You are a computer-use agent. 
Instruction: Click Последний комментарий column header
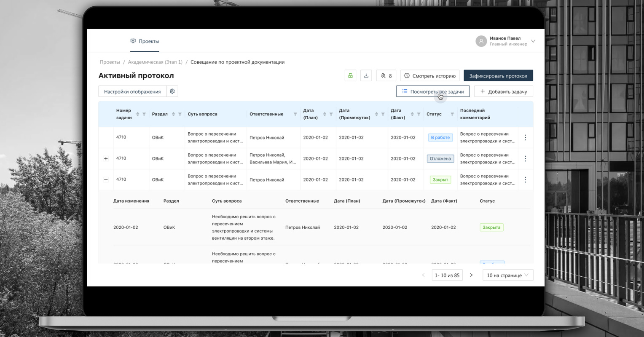(x=475, y=114)
